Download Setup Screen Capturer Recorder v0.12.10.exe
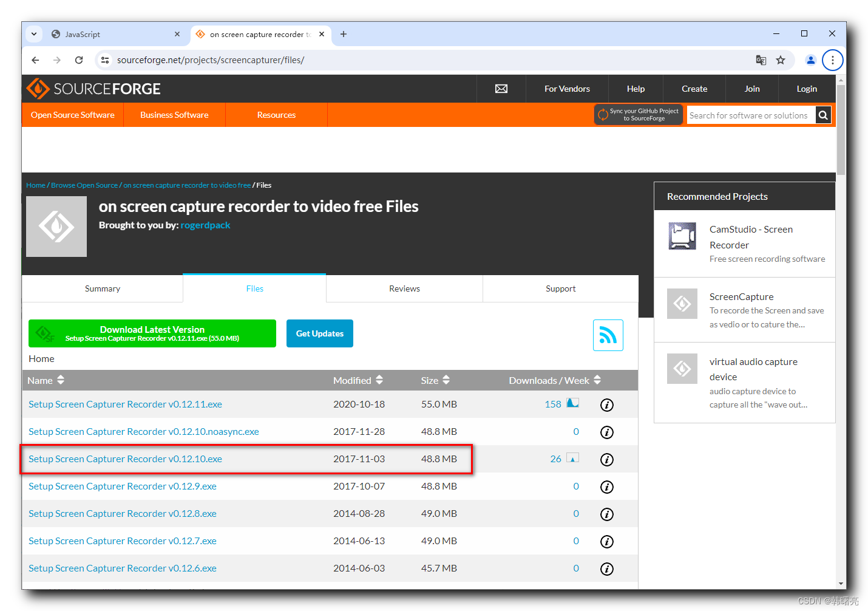 (125, 459)
